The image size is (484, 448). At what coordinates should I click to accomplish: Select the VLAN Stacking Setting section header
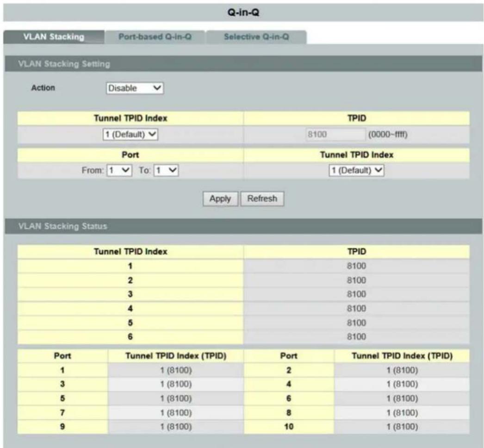243,64
